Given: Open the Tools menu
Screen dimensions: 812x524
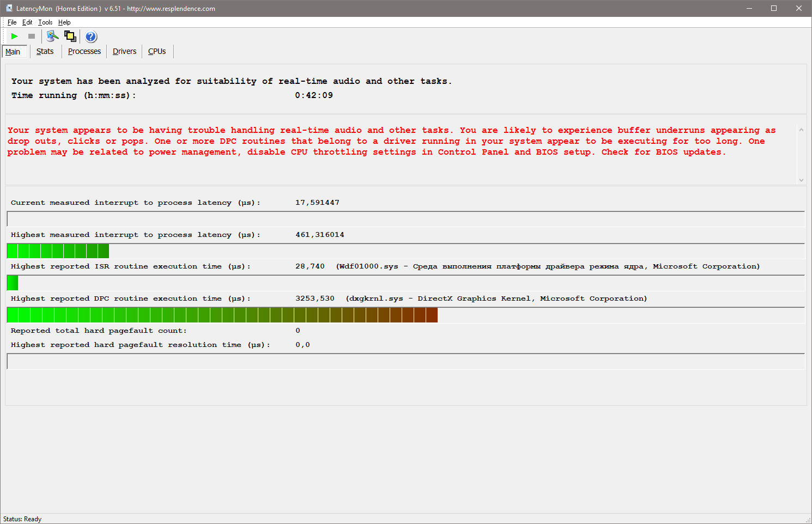Looking at the screenshot, I should coord(45,22).
